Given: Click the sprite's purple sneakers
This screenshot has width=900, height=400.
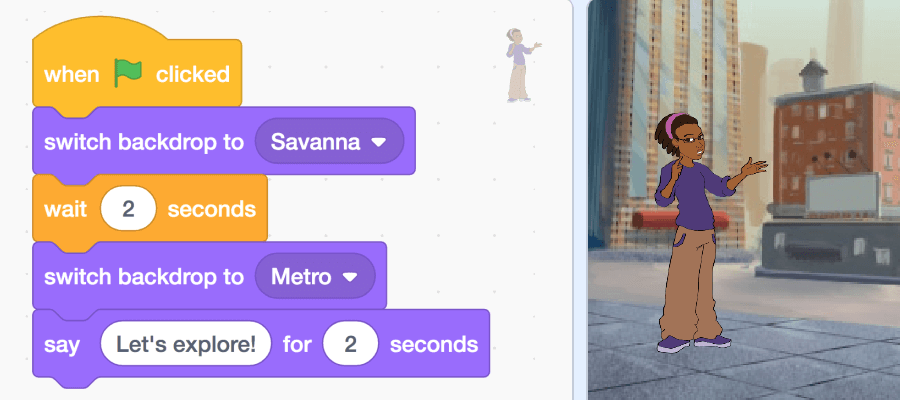Looking at the screenshot, I should 694,343.
